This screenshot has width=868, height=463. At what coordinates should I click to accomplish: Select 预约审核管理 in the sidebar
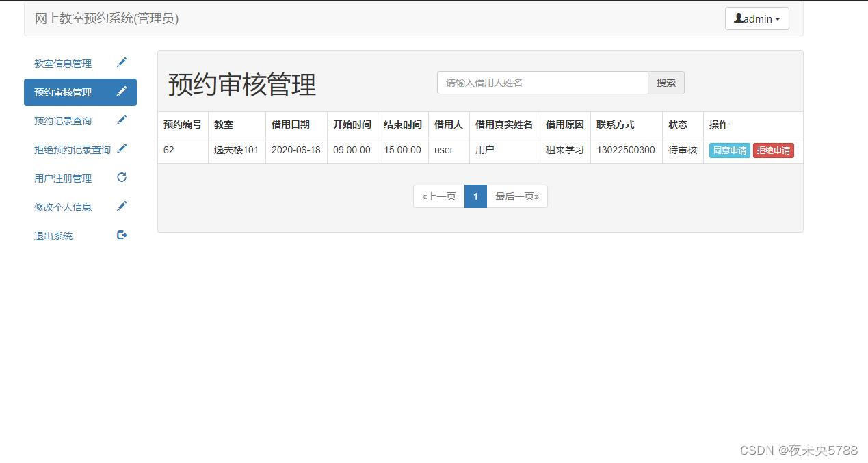coord(80,92)
